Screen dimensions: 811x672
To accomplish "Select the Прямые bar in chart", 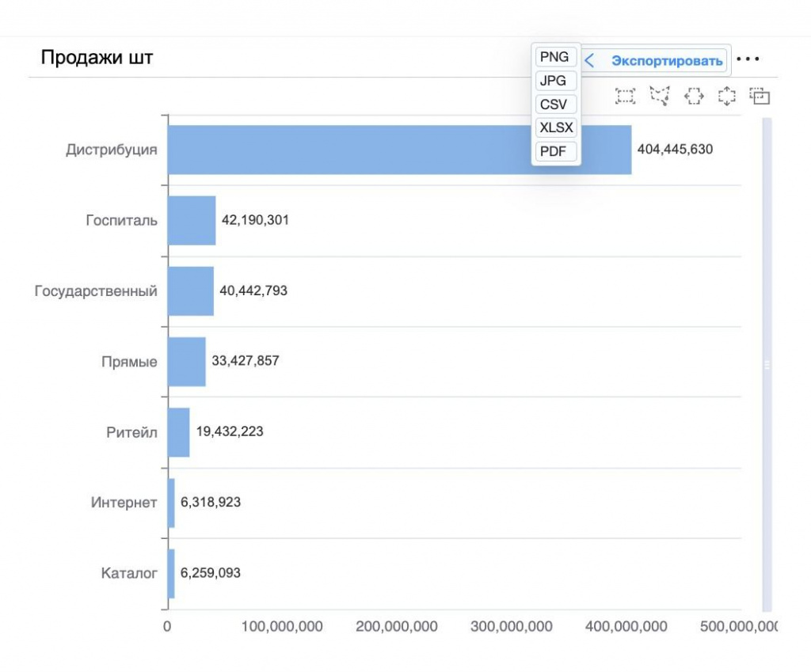I will pos(187,362).
